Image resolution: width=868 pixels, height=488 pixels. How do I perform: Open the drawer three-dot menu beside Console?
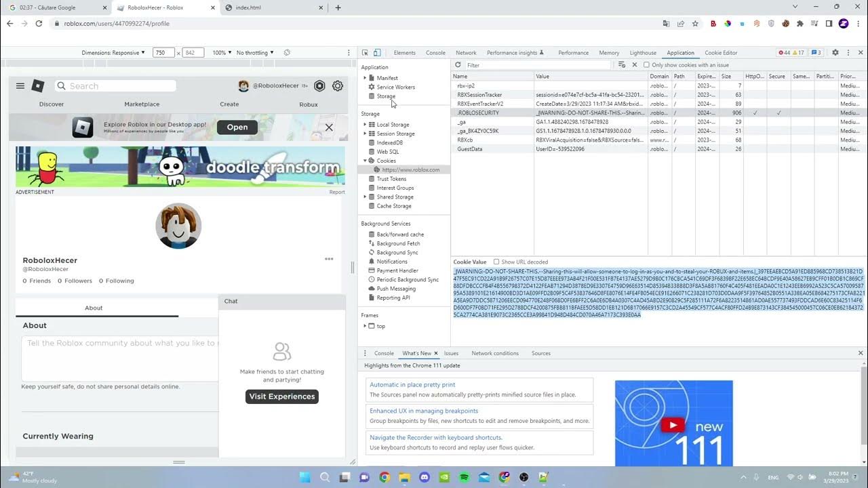(x=365, y=353)
